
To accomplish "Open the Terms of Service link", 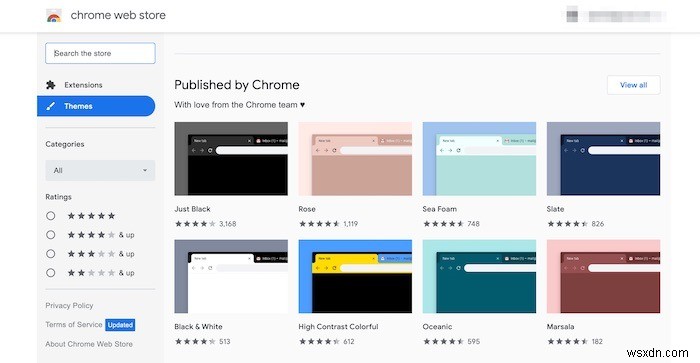I will [74, 325].
